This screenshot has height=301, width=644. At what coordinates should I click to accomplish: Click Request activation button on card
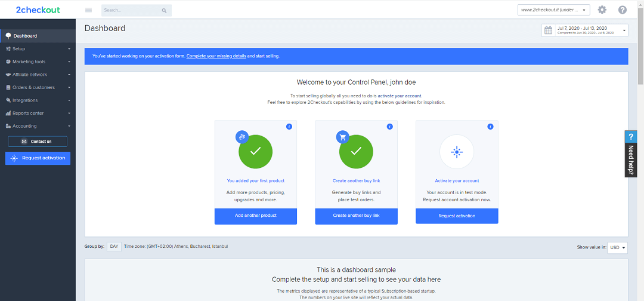click(x=457, y=216)
